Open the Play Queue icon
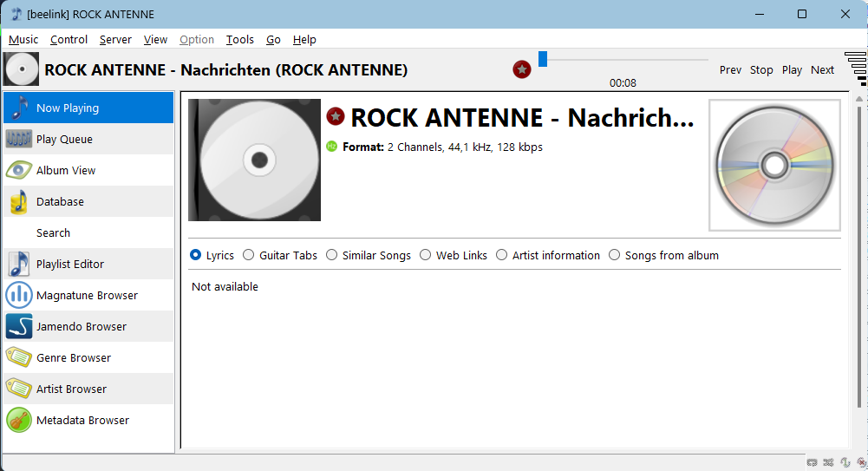The height and width of the screenshot is (471, 868). pyautogui.click(x=18, y=139)
